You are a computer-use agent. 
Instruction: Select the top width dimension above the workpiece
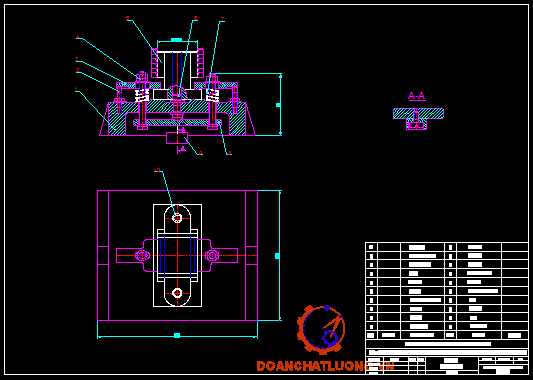[176, 40]
